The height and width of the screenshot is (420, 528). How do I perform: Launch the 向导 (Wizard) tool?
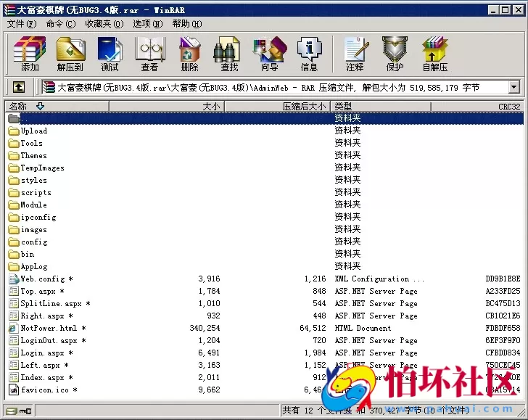click(x=269, y=54)
